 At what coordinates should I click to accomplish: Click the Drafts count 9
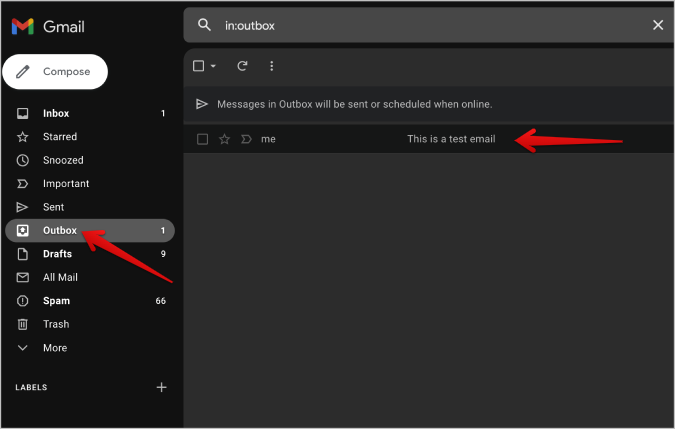(x=163, y=254)
